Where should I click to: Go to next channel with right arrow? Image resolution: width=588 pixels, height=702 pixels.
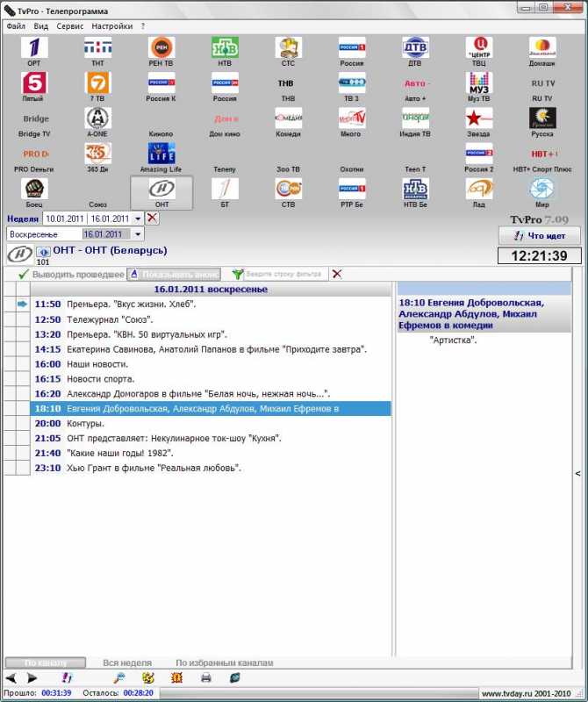coord(32,677)
